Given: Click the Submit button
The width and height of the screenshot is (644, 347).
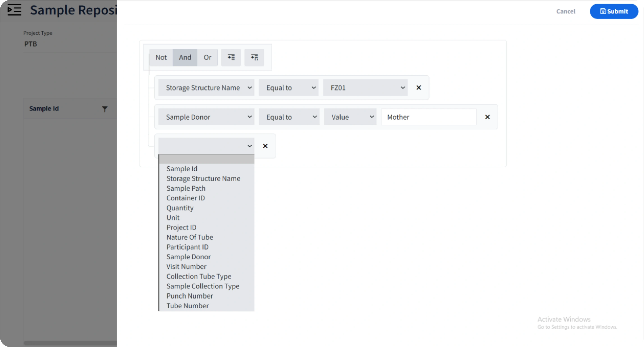Looking at the screenshot, I should tap(614, 11).
